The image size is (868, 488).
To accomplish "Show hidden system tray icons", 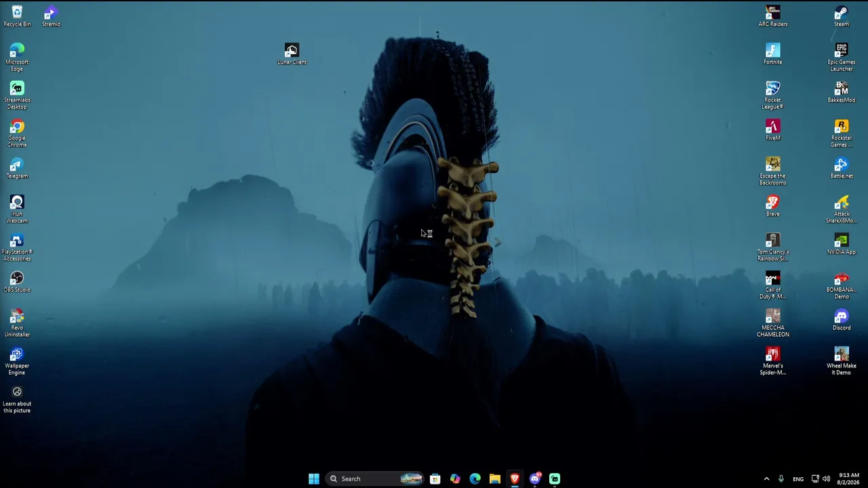I will tap(767, 479).
